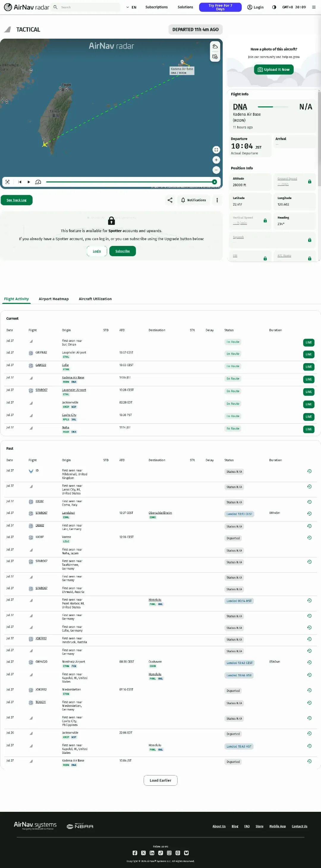The image size is (321, 868).
Task: Open the weather layer map icon
Action: [x=215, y=46]
